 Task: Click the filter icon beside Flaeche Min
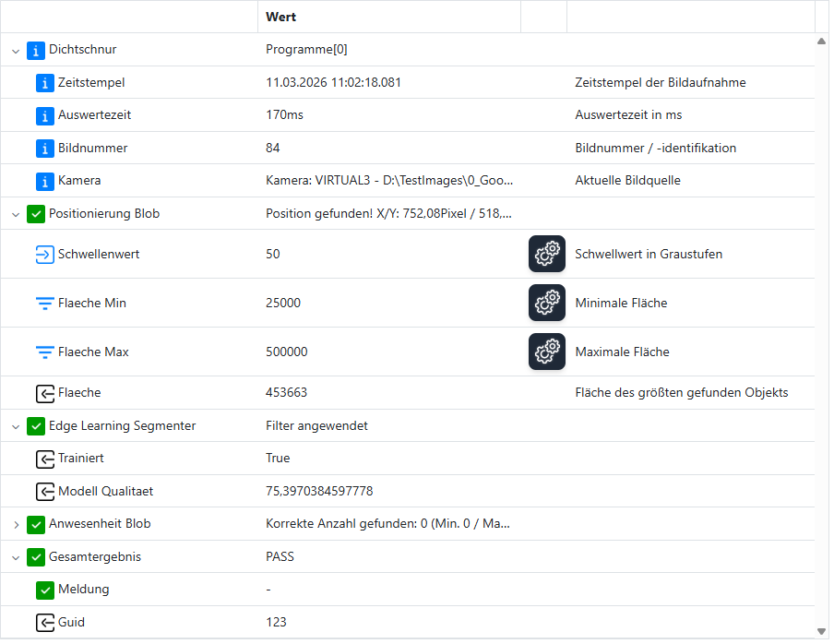[x=45, y=304]
